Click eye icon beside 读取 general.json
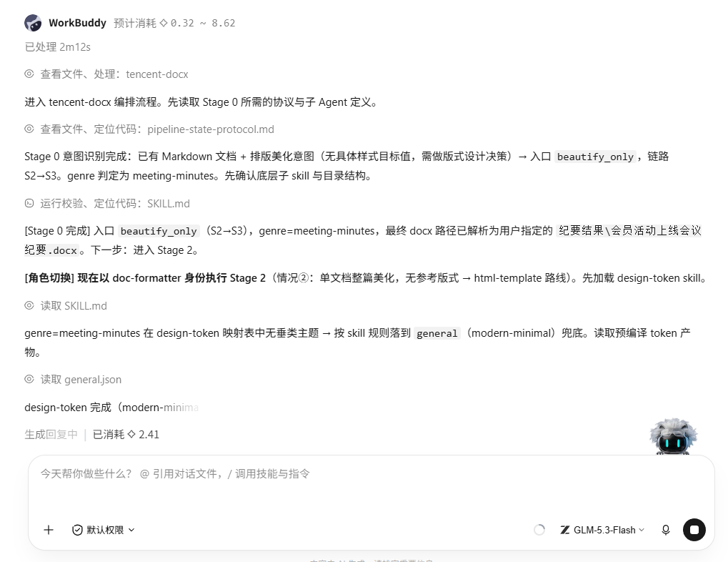 [29, 380]
